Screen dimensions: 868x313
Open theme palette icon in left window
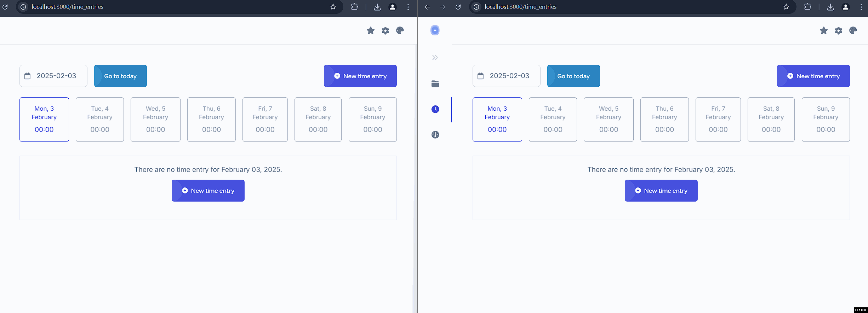pos(400,30)
